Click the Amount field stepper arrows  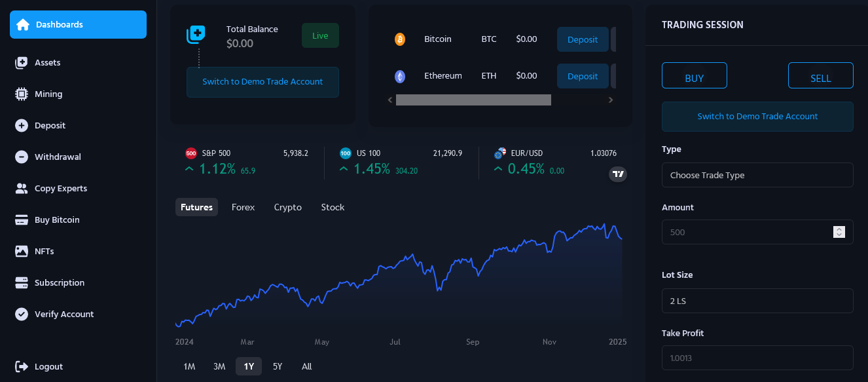[839, 232]
